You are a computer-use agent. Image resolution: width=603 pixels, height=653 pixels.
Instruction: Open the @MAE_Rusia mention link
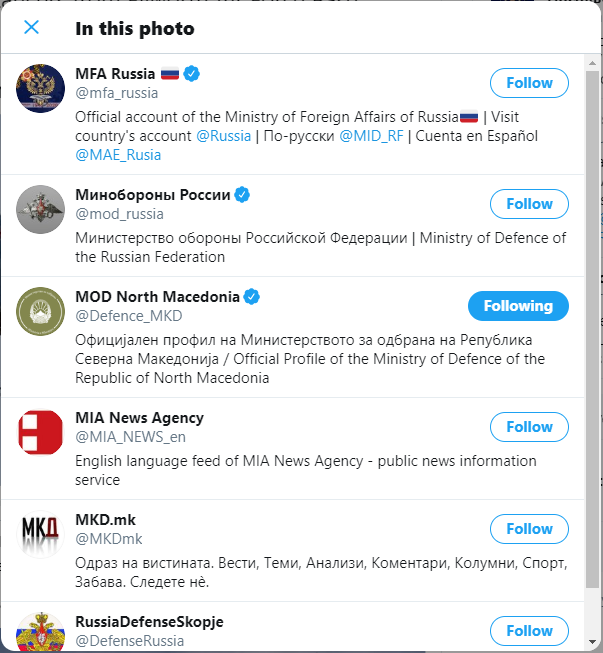tap(118, 155)
